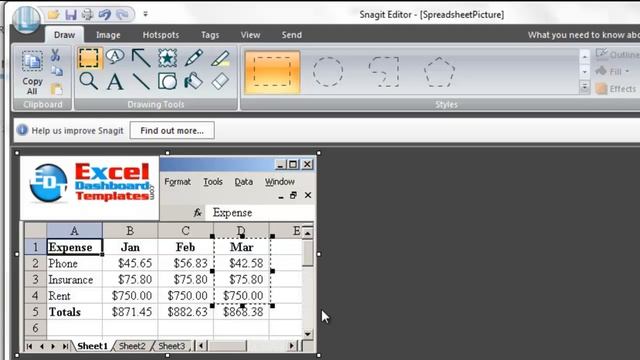640x360 pixels.
Task: Open the Snagit application orb menu
Action: point(27,19)
